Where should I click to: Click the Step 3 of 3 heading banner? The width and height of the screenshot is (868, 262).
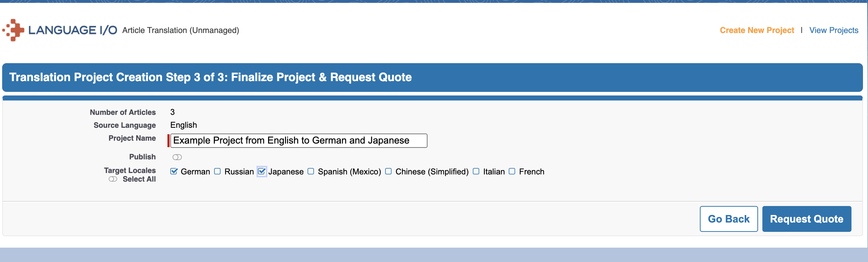(x=211, y=77)
